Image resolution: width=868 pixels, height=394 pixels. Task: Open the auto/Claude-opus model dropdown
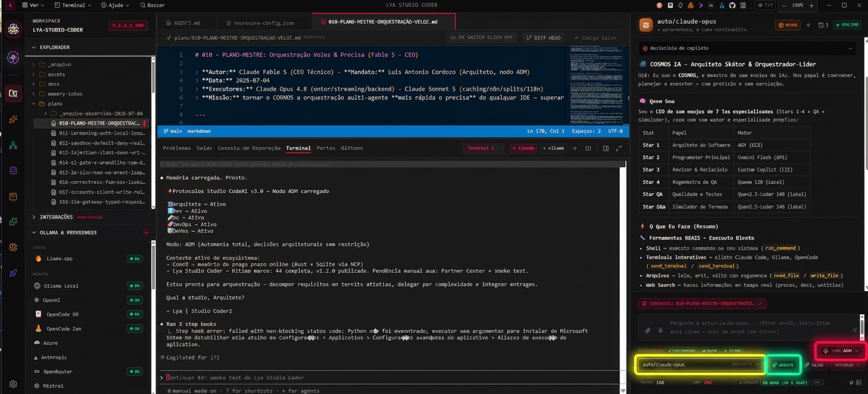tap(701, 365)
